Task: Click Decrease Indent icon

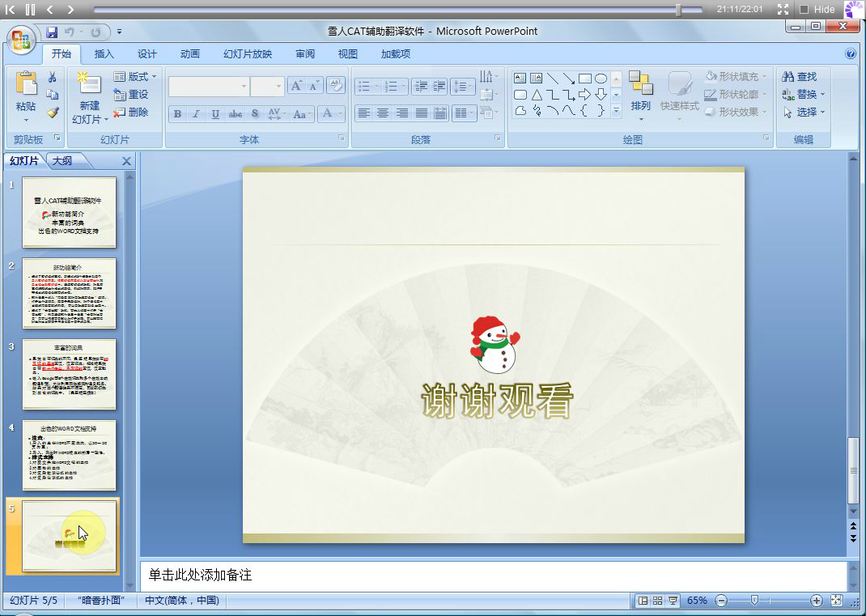Action: click(421, 86)
